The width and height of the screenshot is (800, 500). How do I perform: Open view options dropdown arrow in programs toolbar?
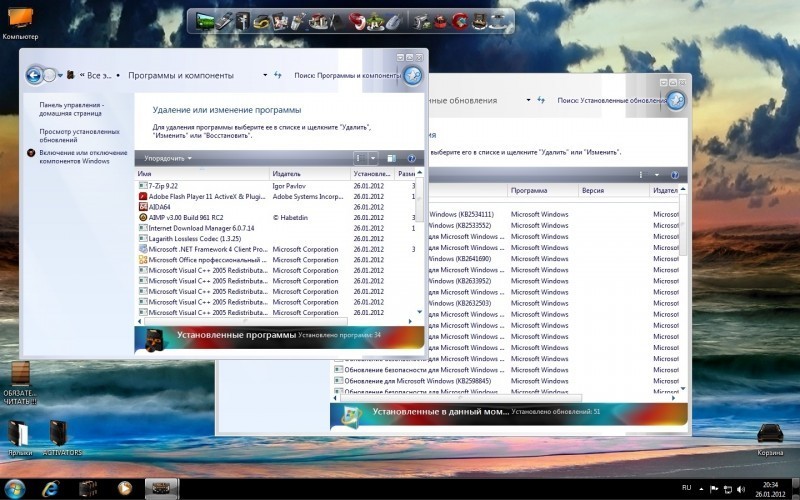[x=373, y=159]
